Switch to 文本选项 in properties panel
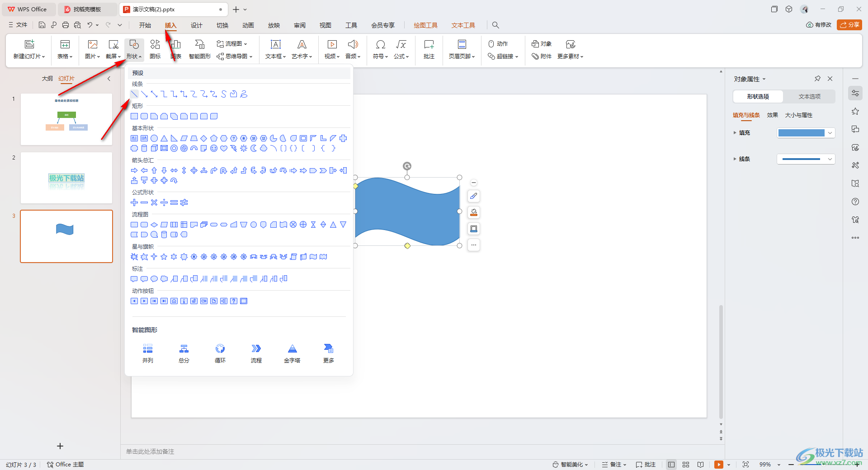The width and height of the screenshot is (868, 470). coord(809,96)
